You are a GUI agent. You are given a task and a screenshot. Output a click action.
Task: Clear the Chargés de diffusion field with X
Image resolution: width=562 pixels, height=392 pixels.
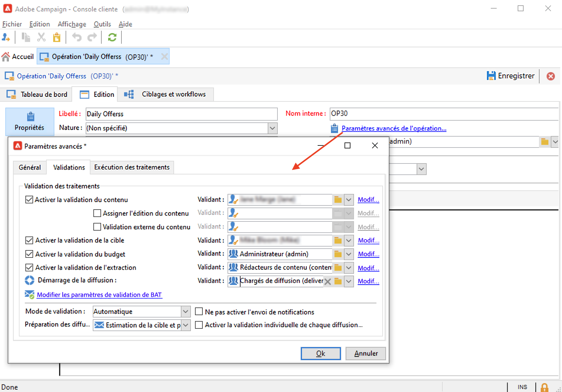point(327,281)
